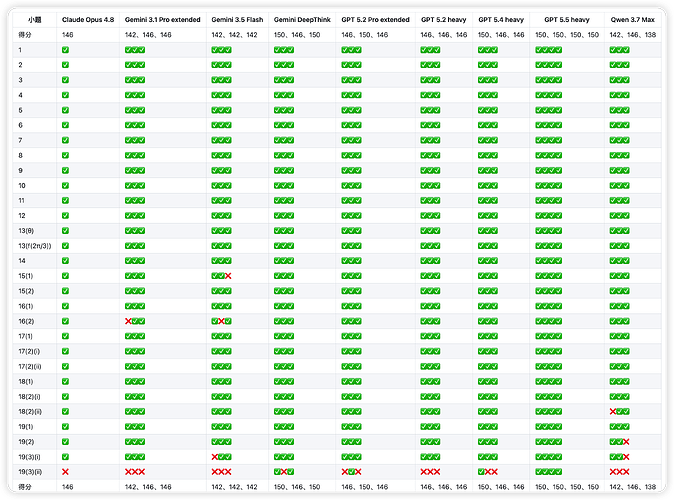Click Claude Opus 4.8 checkmark for question 9
Viewport: 674px width, 500px height.
pos(65,170)
